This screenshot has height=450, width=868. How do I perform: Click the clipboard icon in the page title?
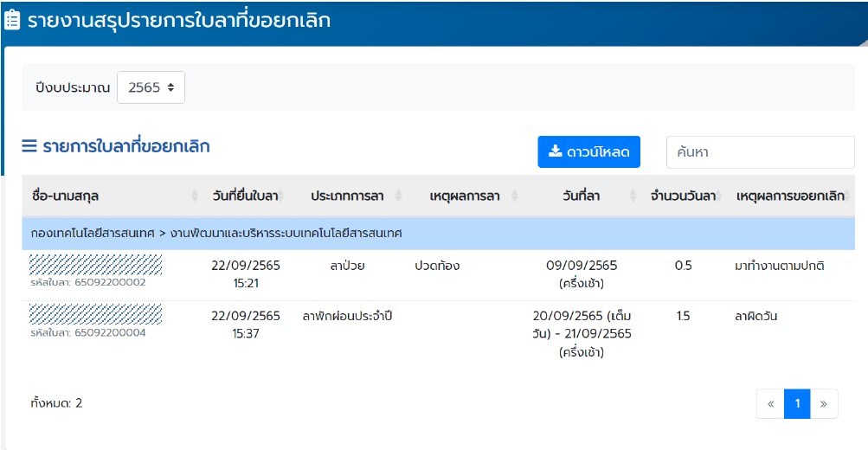coord(13,21)
